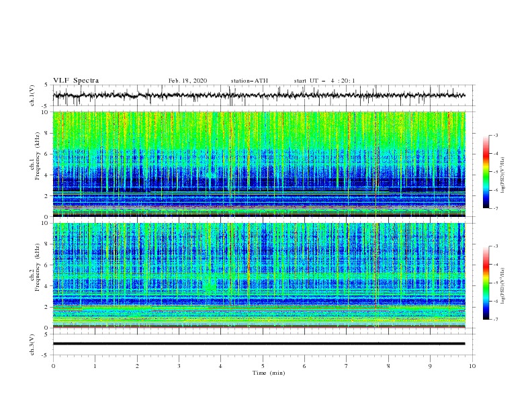Viewport: 532px width, 411px height.
Task: Click the 'station=ATH' header text
Action: [x=249, y=81]
